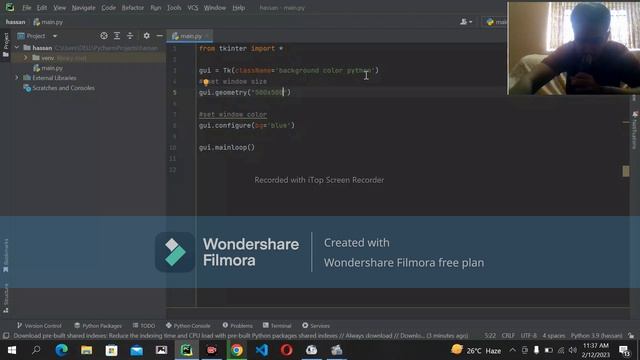The height and width of the screenshot is (360, 640).
Task: Open Photos app from taskbar
Action: point(162,350)
